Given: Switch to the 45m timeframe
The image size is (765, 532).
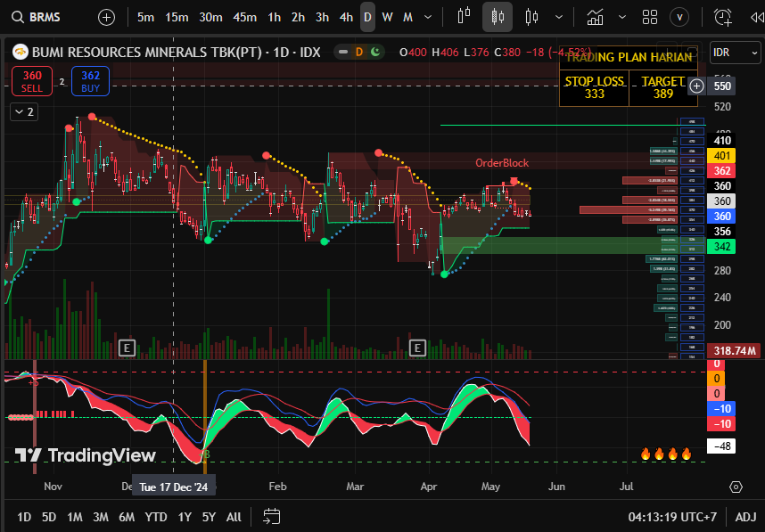Looking at the screenshot, I should click(244, 17).
